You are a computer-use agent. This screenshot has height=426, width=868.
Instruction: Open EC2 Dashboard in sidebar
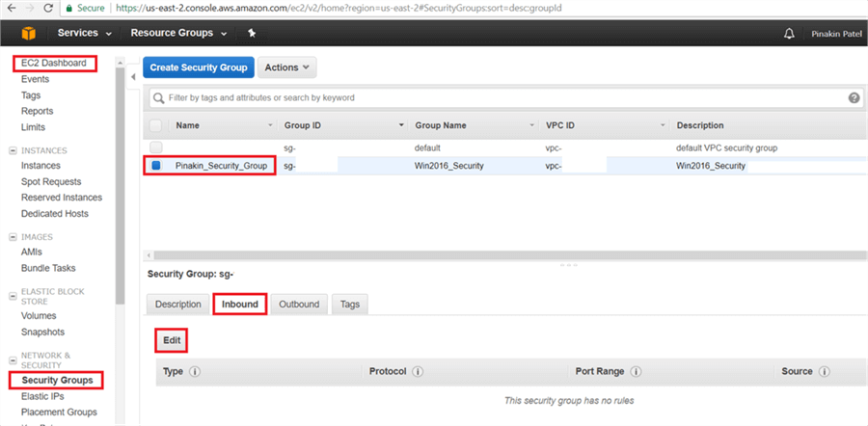[x=54, y=63]
